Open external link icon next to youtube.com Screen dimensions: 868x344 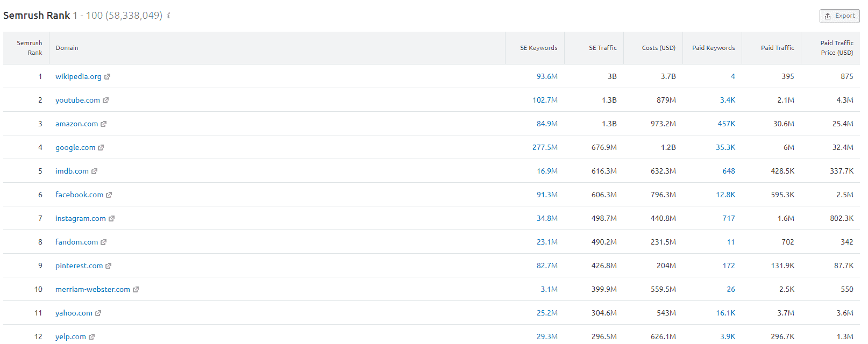[105, 101]
